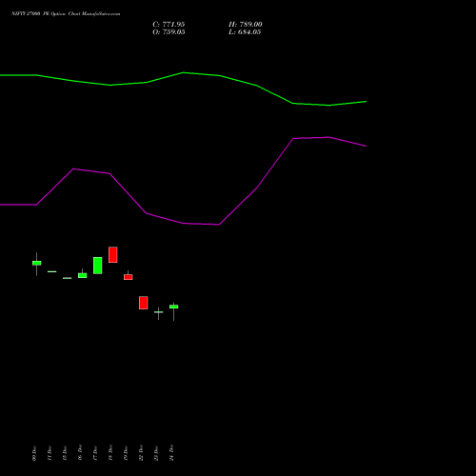Click the 22 Dec date axis label
Image resolution: width=476 pixels, height=476 pixels.
[x=141, y=453]
